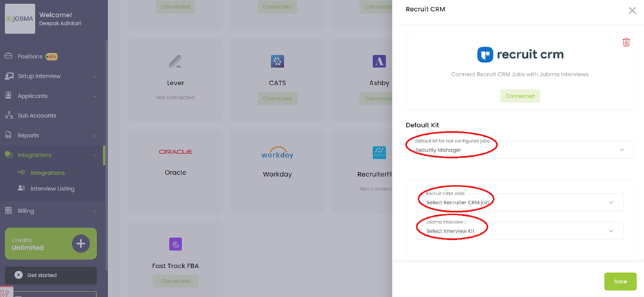644x297 pixels.
Task: Add credits with the plus button
Action: [81, 243]
